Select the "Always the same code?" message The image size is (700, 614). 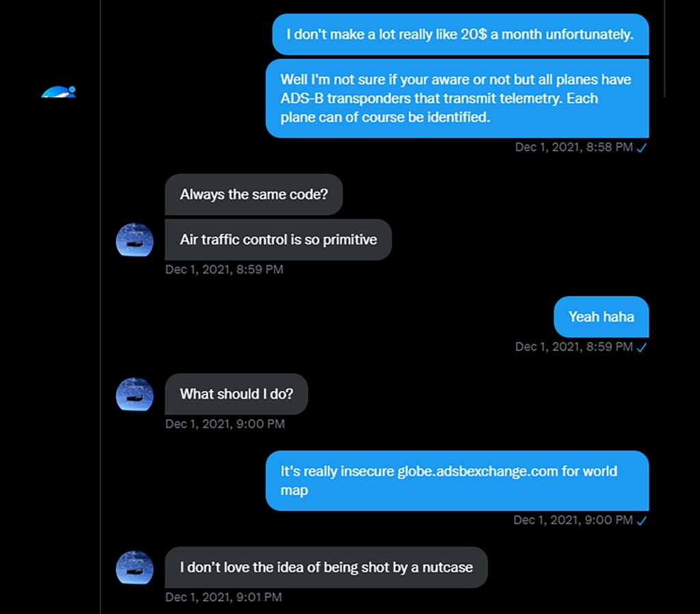254,194
